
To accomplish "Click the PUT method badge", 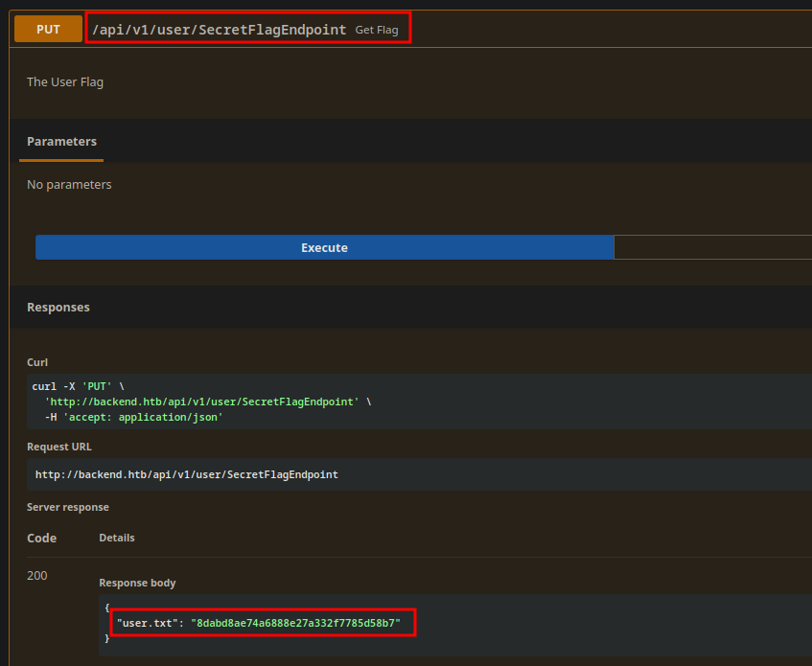I will [x=48, y=29].
